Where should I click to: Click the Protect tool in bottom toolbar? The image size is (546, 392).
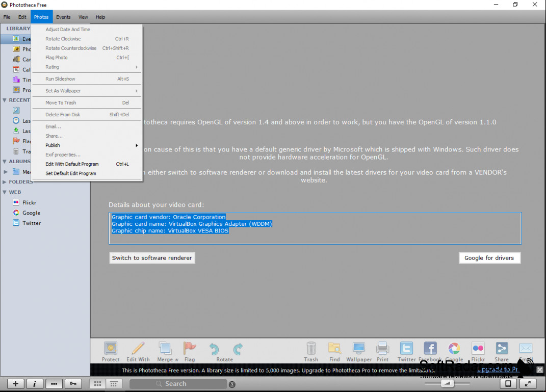(x=111, y=352)
